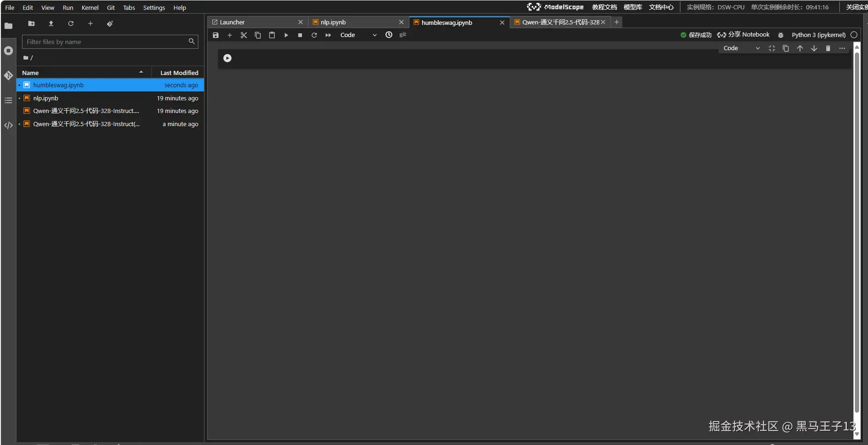This screenshot has width=868, height=445.
Task: Create a new folder in file browser
Action: click(31, 23)
